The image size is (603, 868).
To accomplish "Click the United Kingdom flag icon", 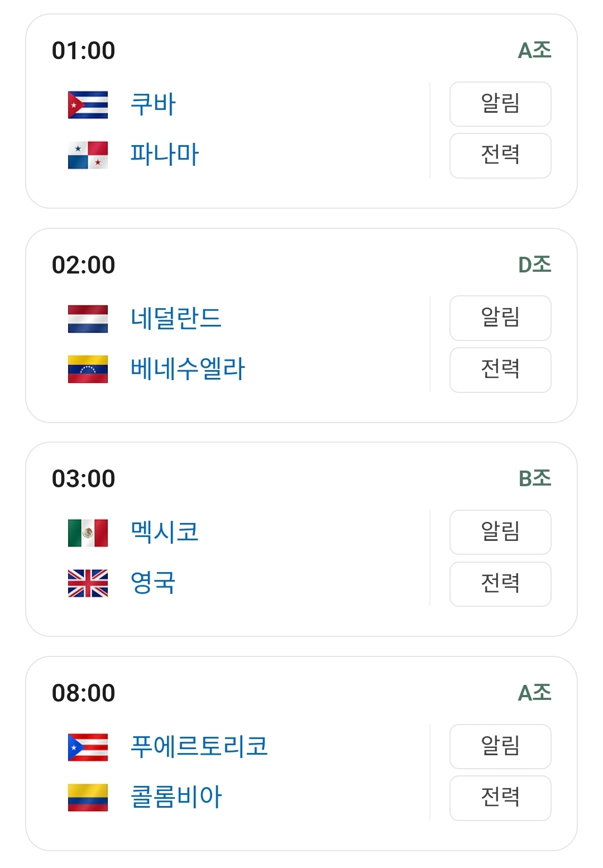I will pyautogui.click(x=88, y=583).
